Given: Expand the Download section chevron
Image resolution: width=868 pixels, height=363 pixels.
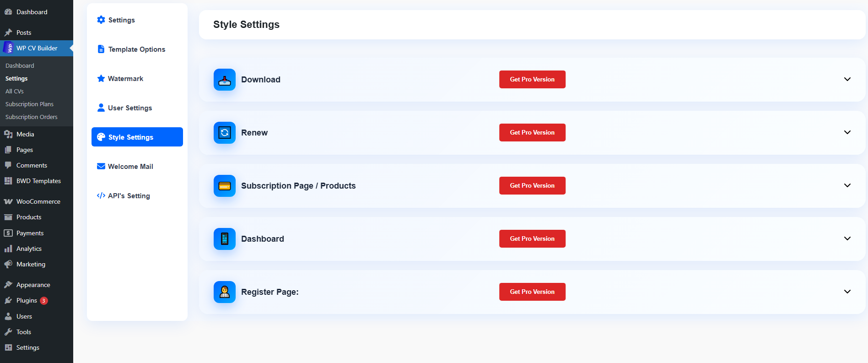Looking at the screenshot, I should [847, 79].
